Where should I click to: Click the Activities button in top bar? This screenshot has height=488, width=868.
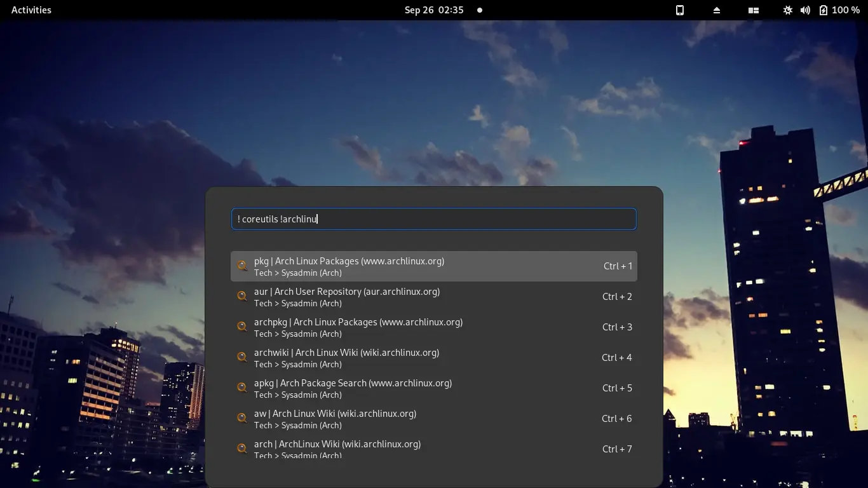coord(31,10)
